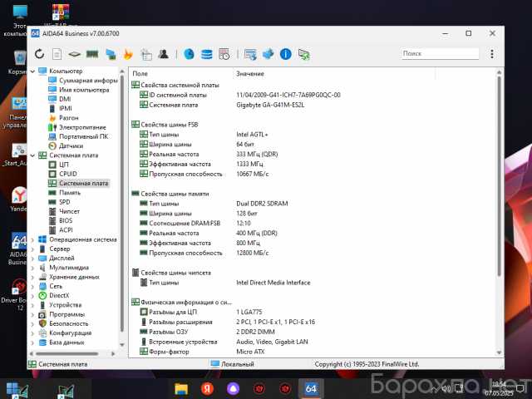Image resolution: width=532 pixels, height=399 pixels.
Task: Click the flame stability test icon
Action: pos(128,54)
